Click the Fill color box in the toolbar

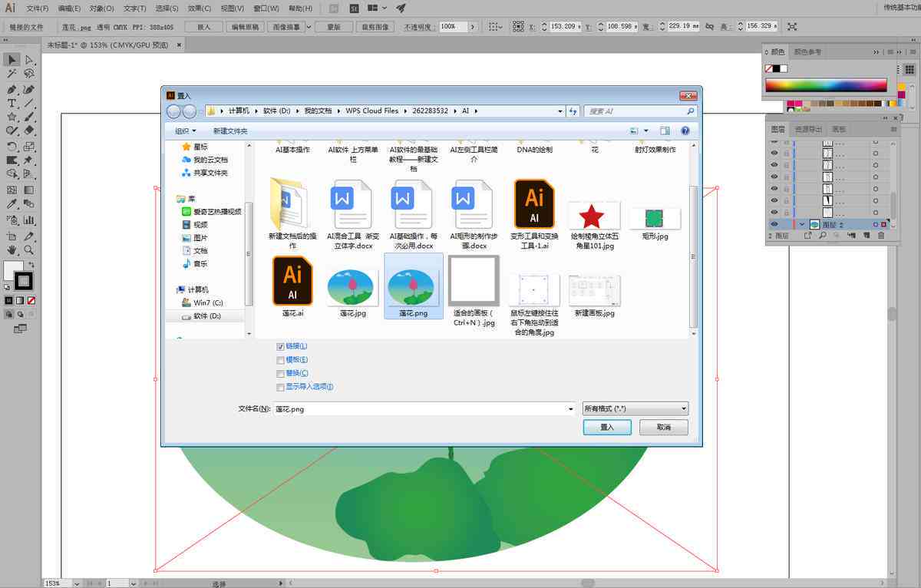(13, 271)
